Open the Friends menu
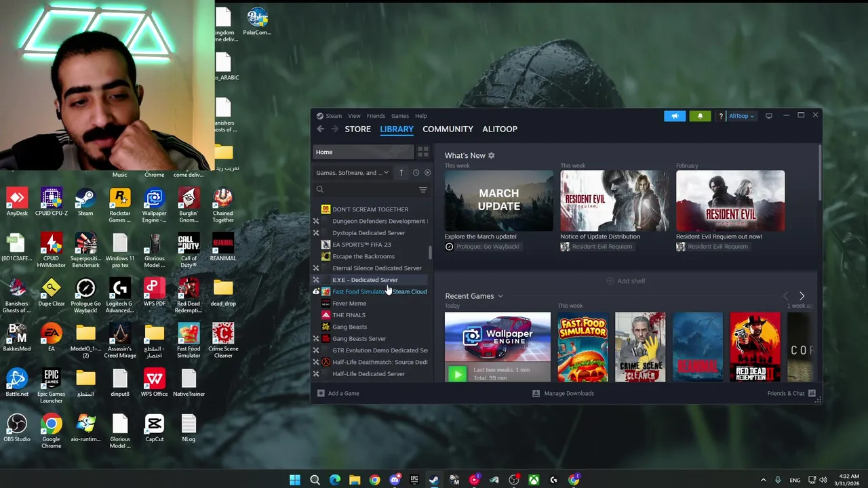Image resolution: width=868 pixels, height=488 pixels. coord(376,116)
